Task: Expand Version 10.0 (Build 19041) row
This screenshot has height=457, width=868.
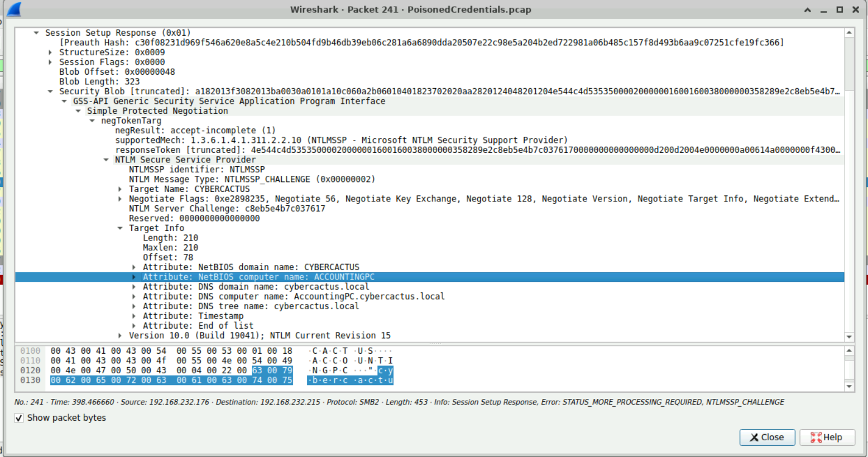Action: coord(120,335)
